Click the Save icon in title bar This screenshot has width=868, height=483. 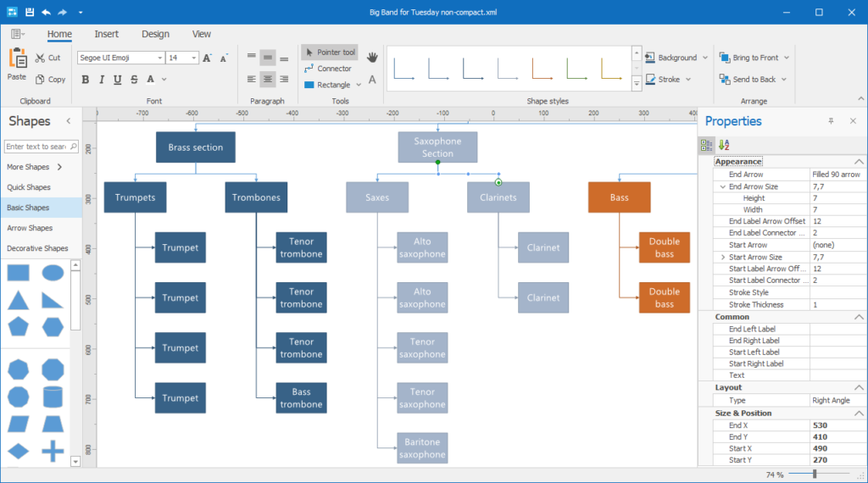[30, 13]
